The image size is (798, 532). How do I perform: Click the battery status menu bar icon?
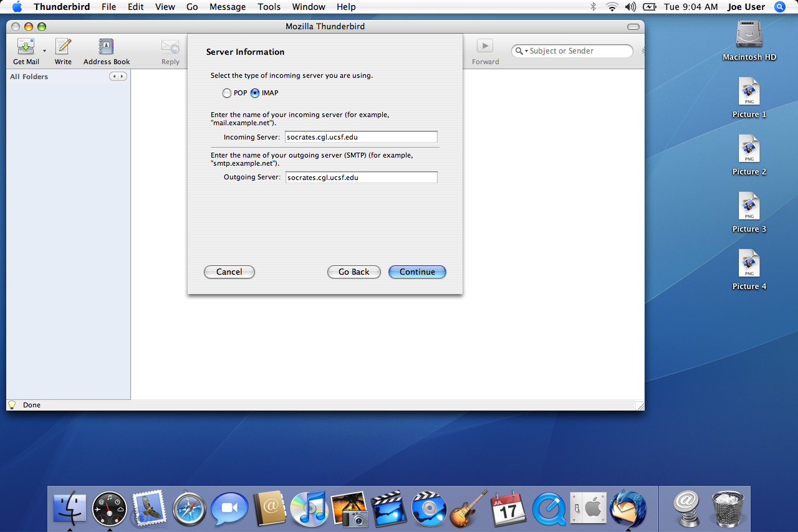pos(650,7)
